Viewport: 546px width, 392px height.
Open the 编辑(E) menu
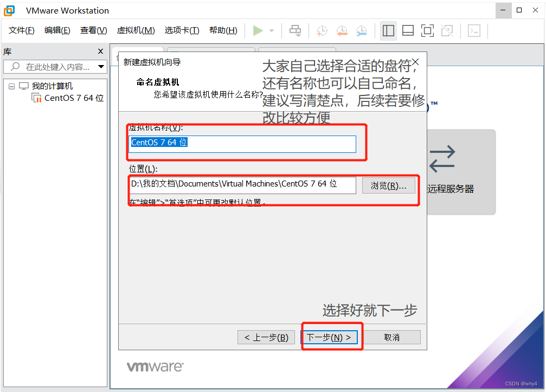click(57, 30)
